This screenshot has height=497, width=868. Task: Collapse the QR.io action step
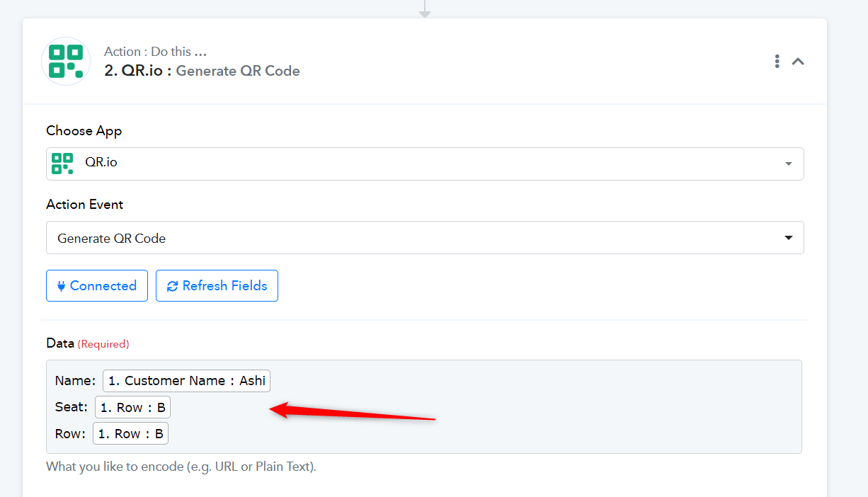point(798,62)
